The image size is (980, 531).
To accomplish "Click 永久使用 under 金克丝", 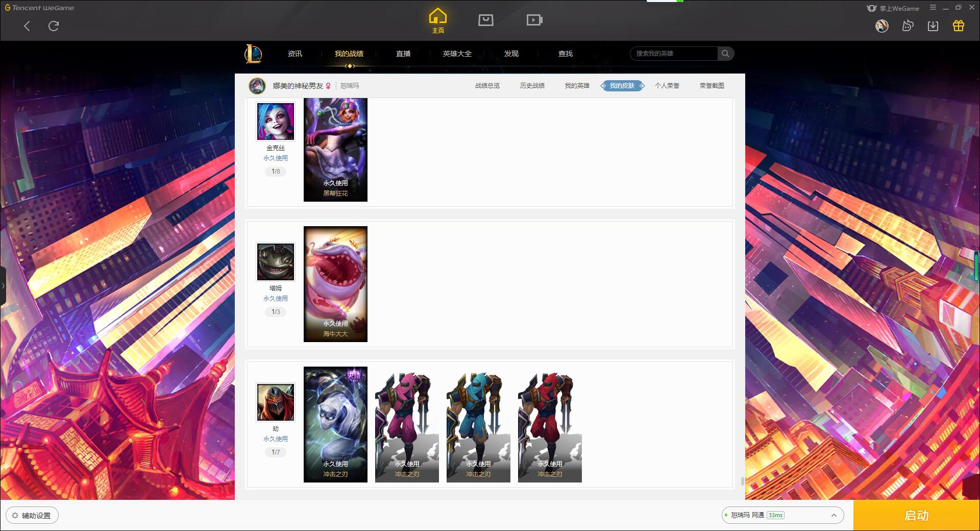I will coord(276,158).
